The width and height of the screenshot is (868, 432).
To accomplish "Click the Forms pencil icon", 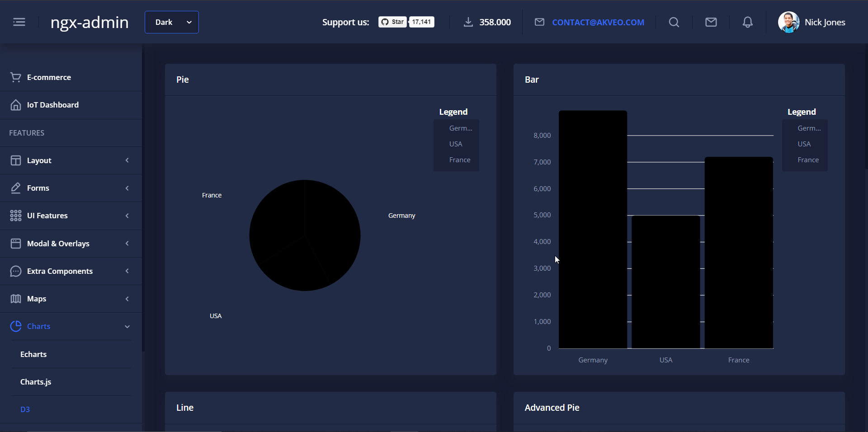I will point(16,188).
